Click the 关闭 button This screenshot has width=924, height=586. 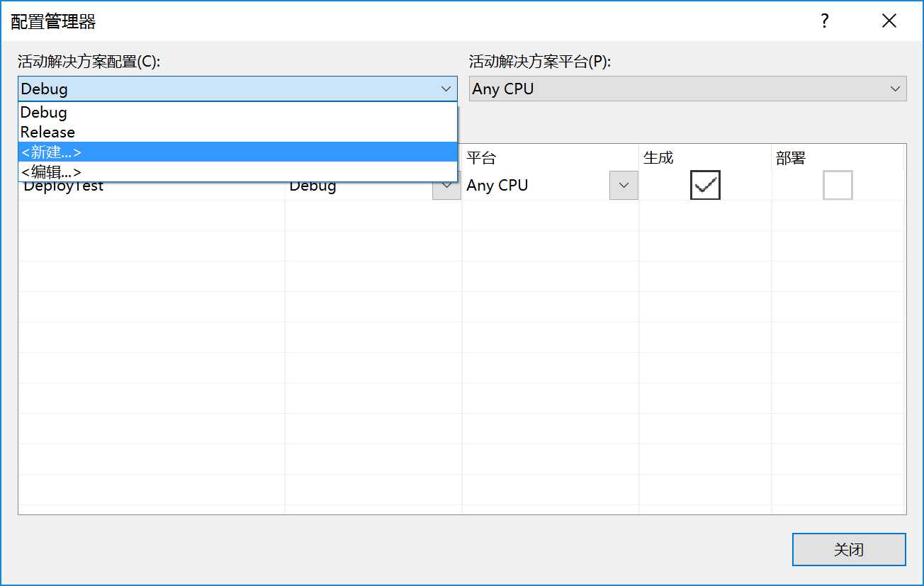tap(849, 549)
